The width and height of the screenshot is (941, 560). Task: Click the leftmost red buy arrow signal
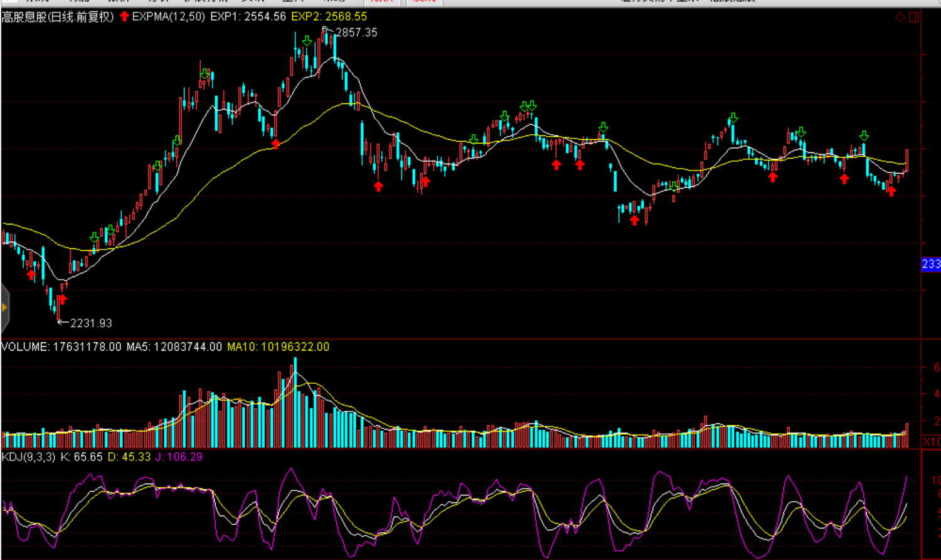[31, 274]
